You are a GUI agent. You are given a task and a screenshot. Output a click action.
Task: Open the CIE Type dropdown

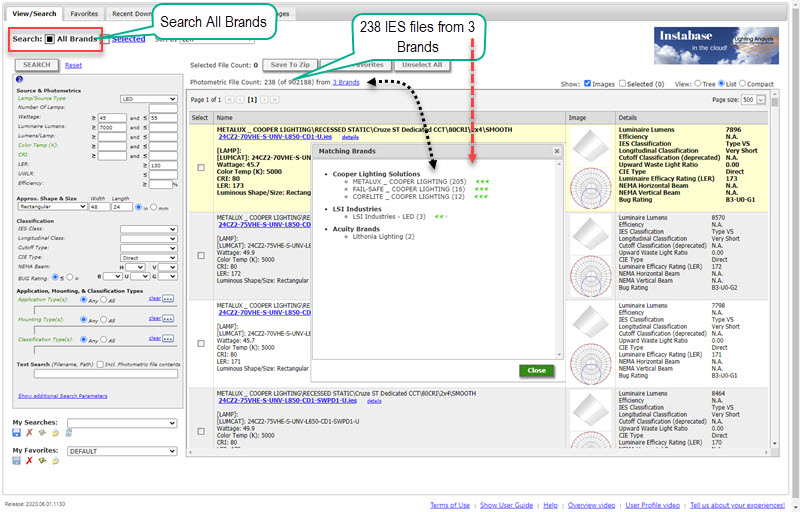tap(148, 258)
